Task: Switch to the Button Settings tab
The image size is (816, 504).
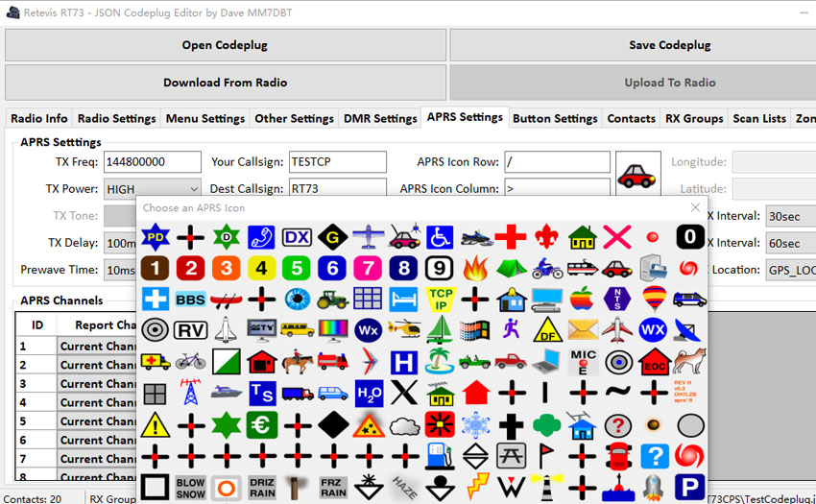Action: click(555, 118)
